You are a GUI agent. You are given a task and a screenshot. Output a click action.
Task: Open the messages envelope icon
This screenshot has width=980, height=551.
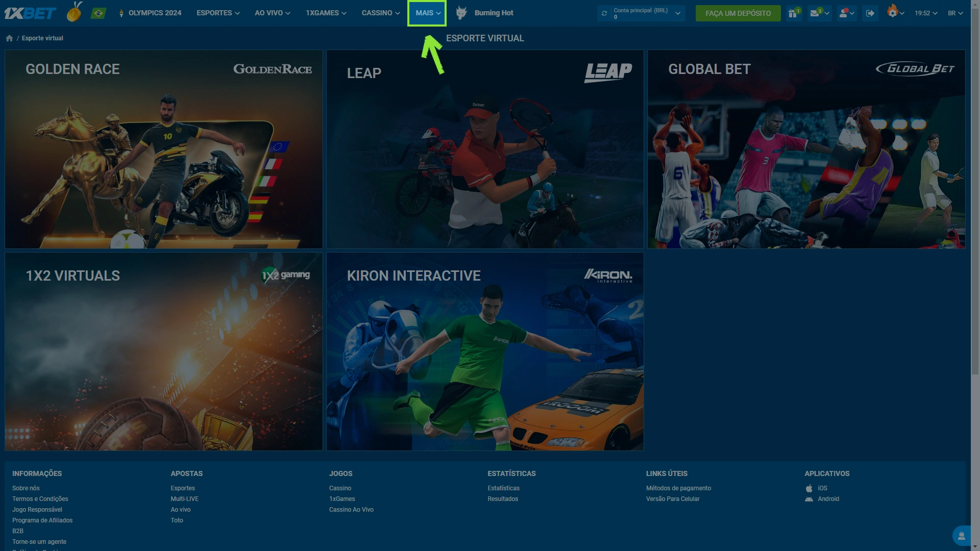point(815,13)
